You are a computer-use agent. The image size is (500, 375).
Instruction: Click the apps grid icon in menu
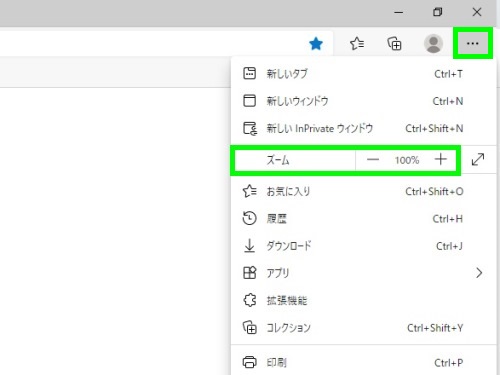click(250, 273)
